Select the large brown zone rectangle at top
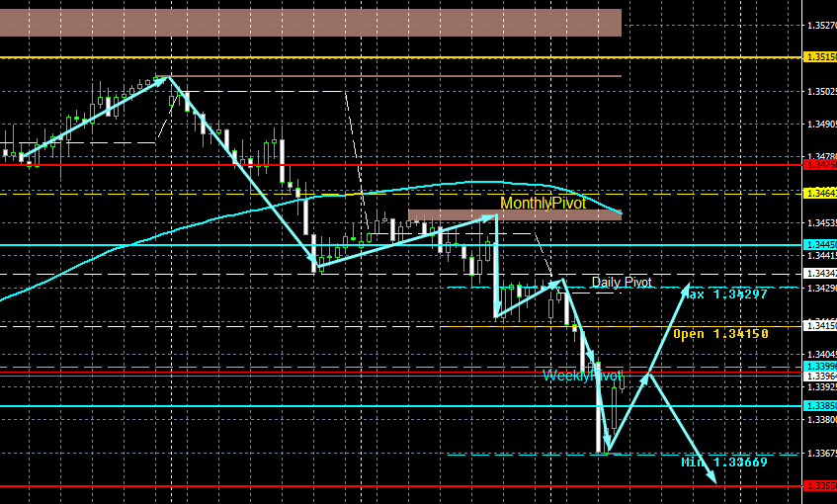837x504 pixels. click(310, 23)
